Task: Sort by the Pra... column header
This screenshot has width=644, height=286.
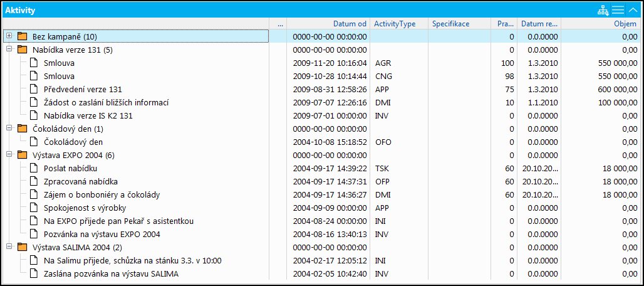Action: coord(504,24)
